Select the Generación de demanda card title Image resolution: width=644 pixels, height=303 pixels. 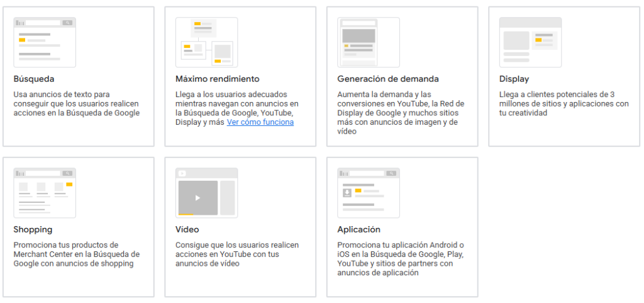[387, 79]
